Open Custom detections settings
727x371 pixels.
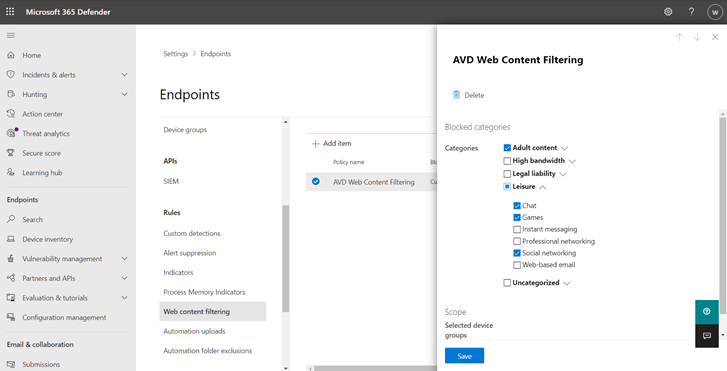click(x=191, y=233)
